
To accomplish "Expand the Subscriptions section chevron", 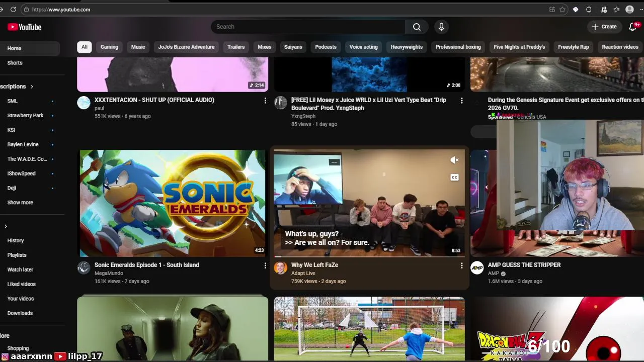I will click(x=32, y=86).
